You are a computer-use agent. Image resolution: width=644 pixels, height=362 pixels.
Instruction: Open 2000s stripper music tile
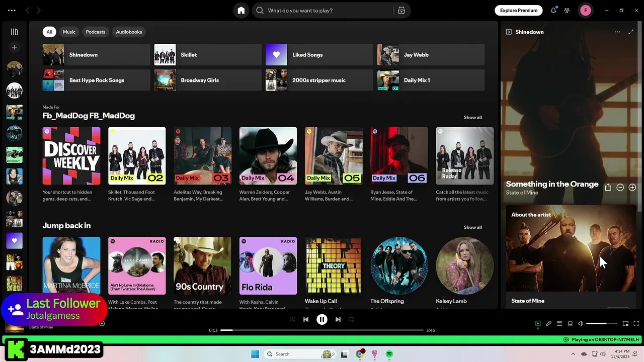tap(319, 80)
